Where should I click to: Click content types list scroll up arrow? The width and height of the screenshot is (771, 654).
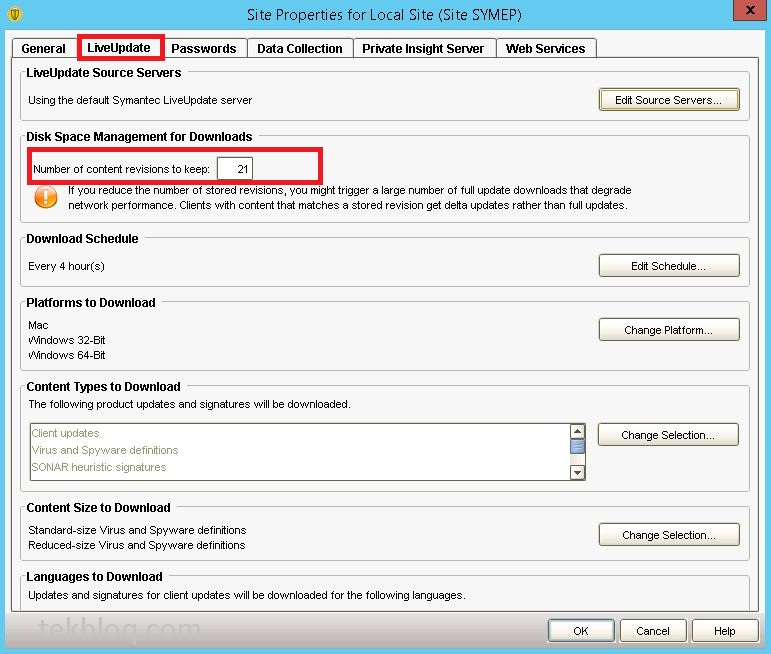(x=577, y=431)
